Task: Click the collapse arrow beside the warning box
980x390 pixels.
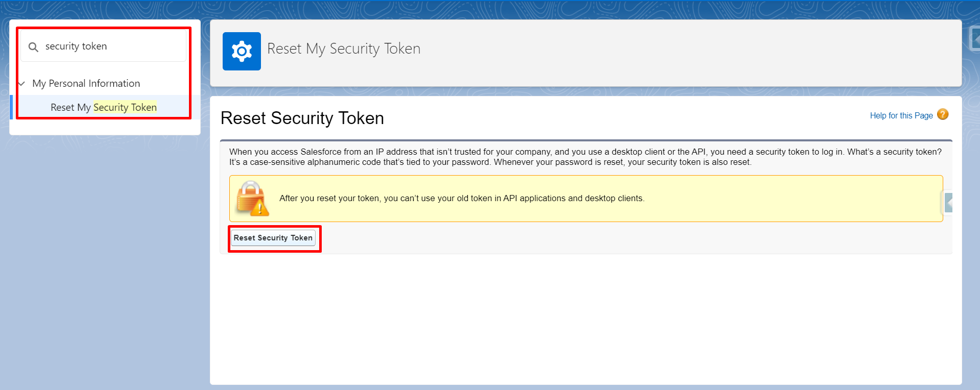Action: (947, 203)
